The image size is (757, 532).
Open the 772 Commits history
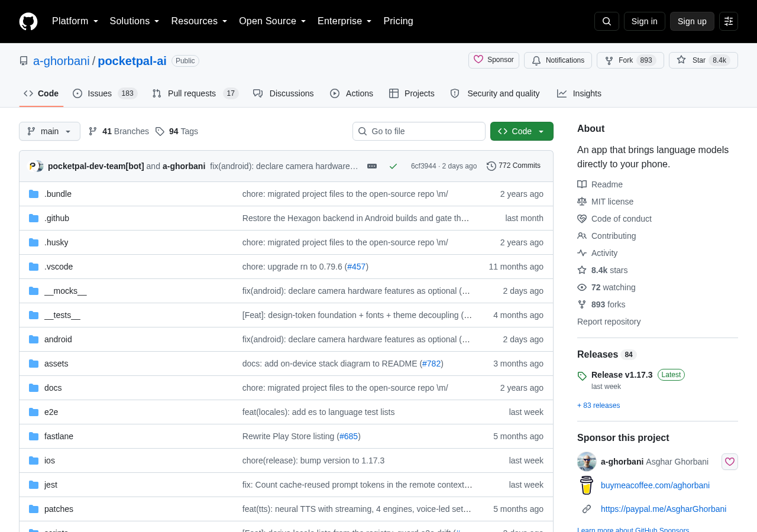pyautogui.click(x=513, y=166)
